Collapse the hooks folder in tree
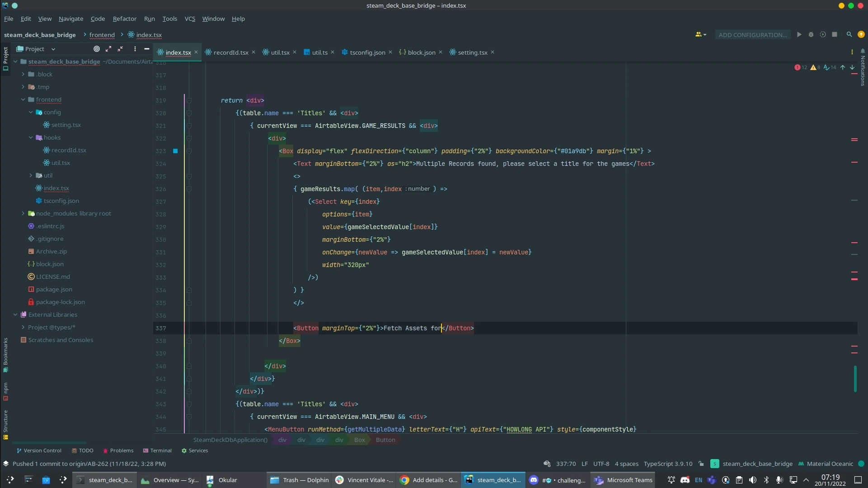868x488 pixels. pyautogui.click(x=31, y=137)
